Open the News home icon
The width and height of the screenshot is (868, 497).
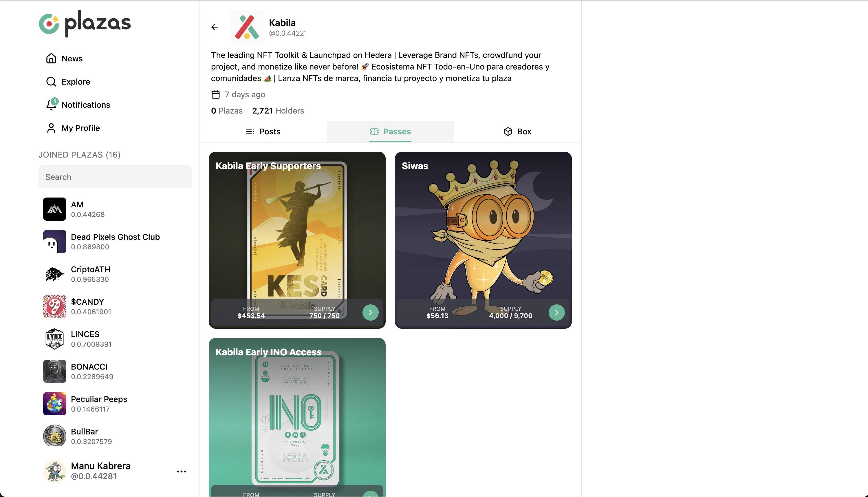click(51, 59)
